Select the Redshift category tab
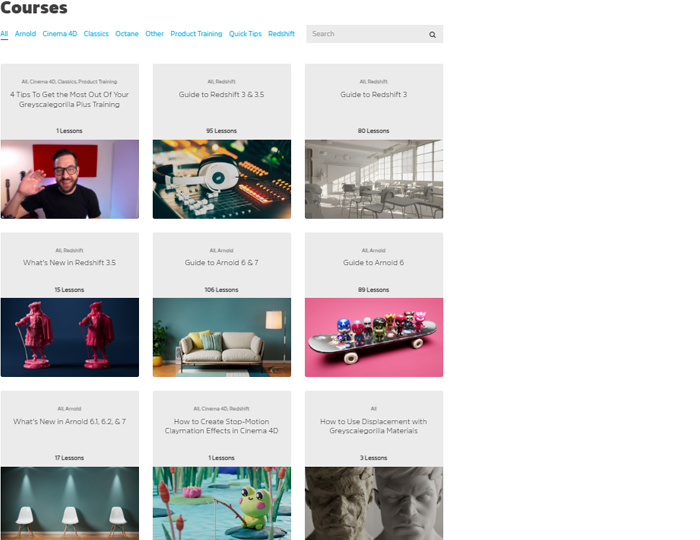 coord(281,33)
